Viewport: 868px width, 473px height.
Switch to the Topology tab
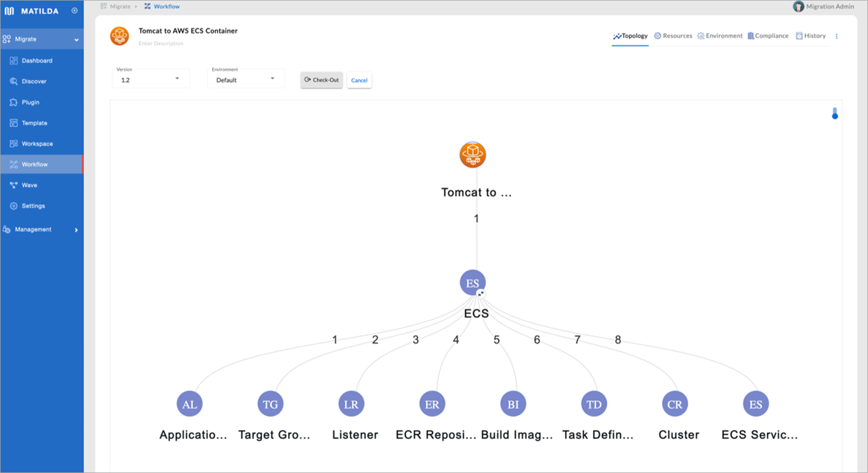630,36
